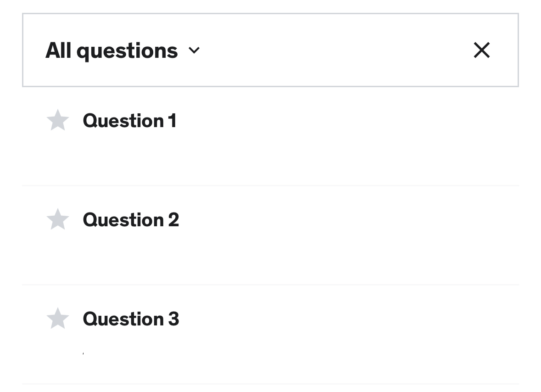541x392 pixels.
Task: Expand the All questions dropdown chevron
Action: click(194, 50)
